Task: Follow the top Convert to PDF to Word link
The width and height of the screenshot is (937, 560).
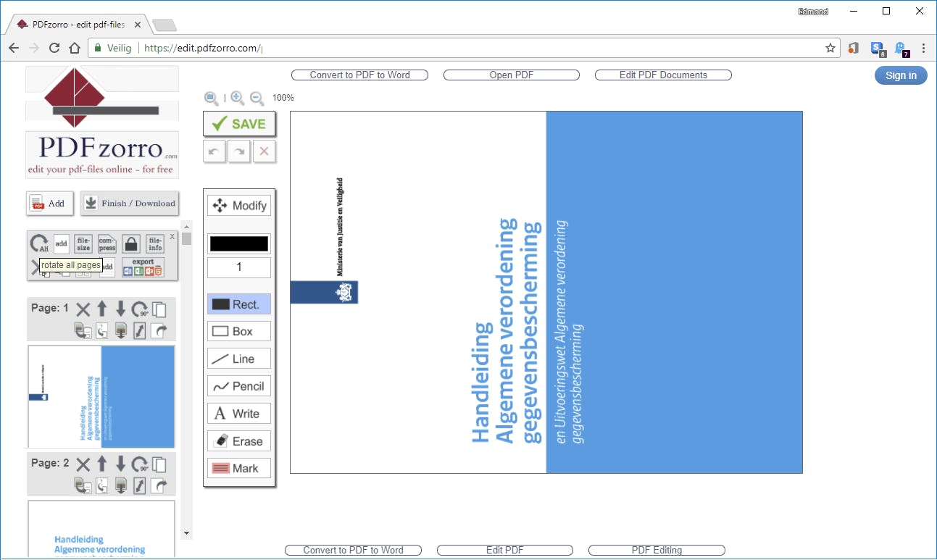Action: point(359,75)
